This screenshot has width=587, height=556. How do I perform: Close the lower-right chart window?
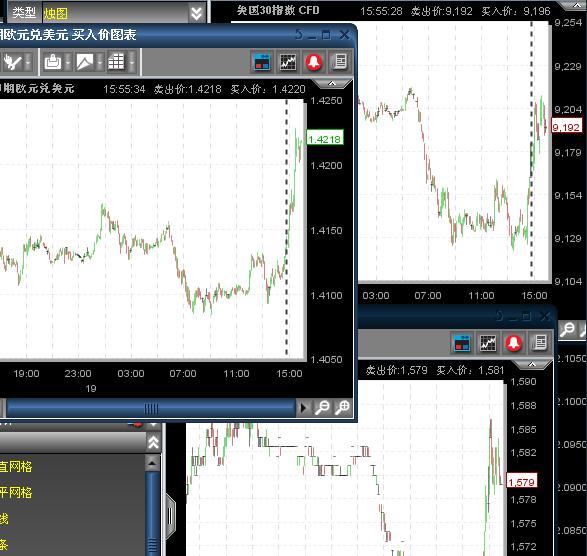[x=545, y=317]
